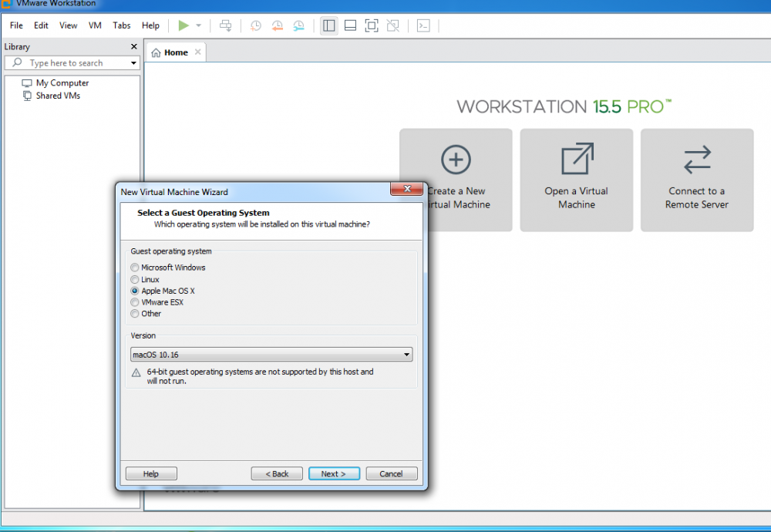Click the Send Ctrl+Alt+Del toolbar icon
771x532 pixels.
click(x=226, y=25)
